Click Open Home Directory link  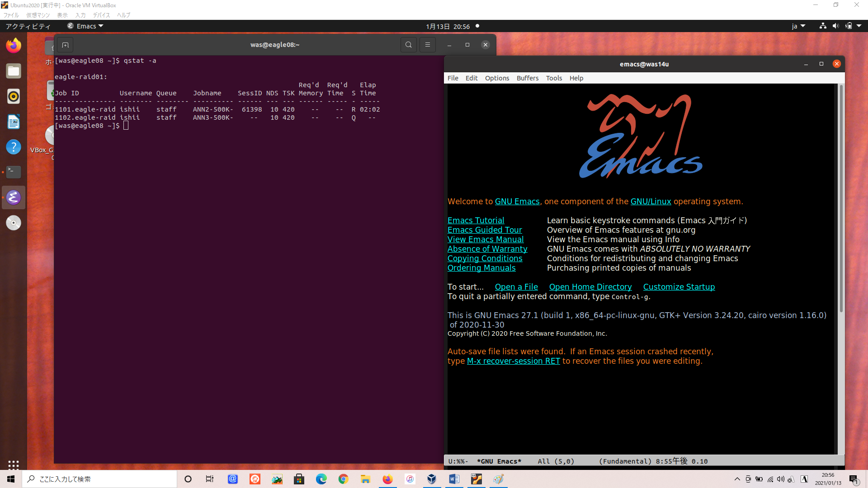[590, 287]
